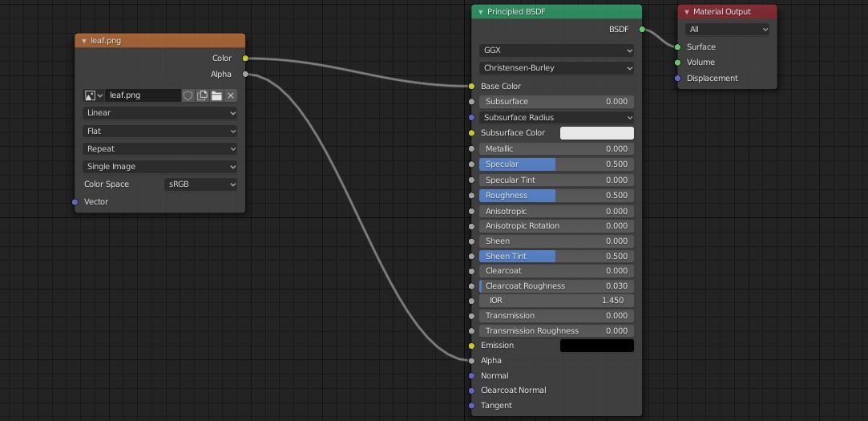This screenshot has width=868, height=421.
Task: Click the Anisotropic 0.000 value field
Action: click(556, 212)
